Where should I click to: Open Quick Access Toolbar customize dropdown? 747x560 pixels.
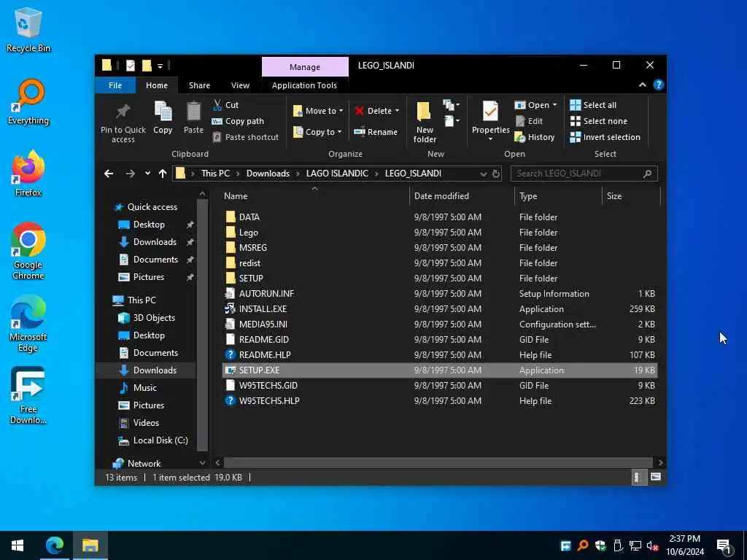pyautogui.click(x=160, y=66)
